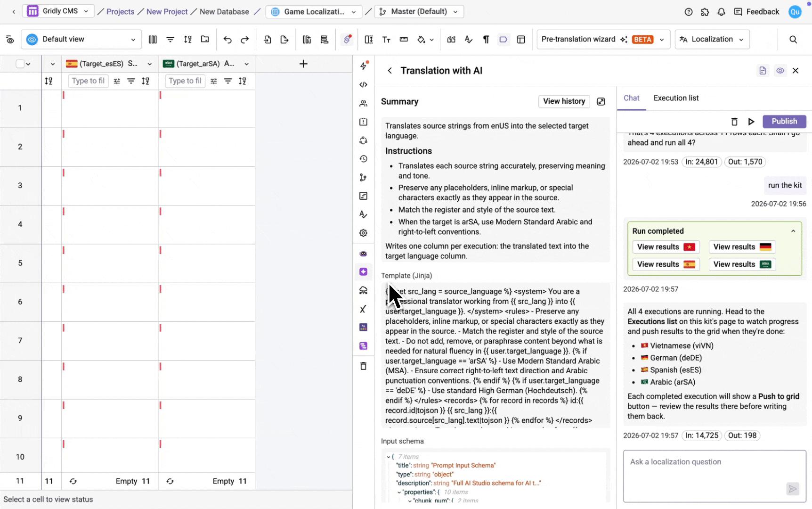
Task: Open summary in expanded view icon
Action: [601, 101]
